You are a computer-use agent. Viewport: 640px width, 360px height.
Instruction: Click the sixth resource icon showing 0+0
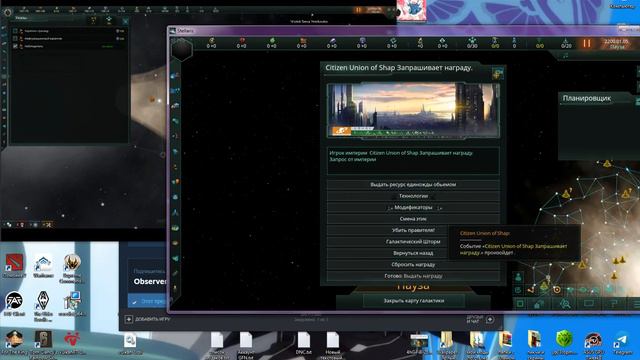(x=362, y=40)
